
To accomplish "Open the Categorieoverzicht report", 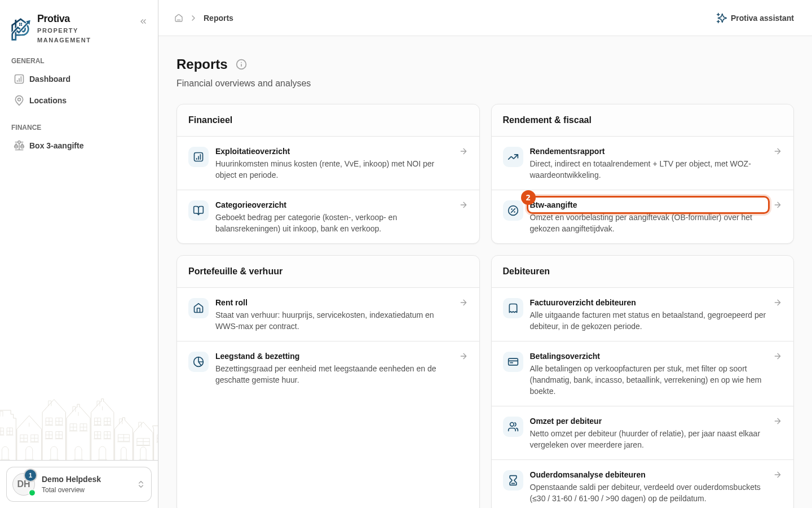I will (328, 217).
